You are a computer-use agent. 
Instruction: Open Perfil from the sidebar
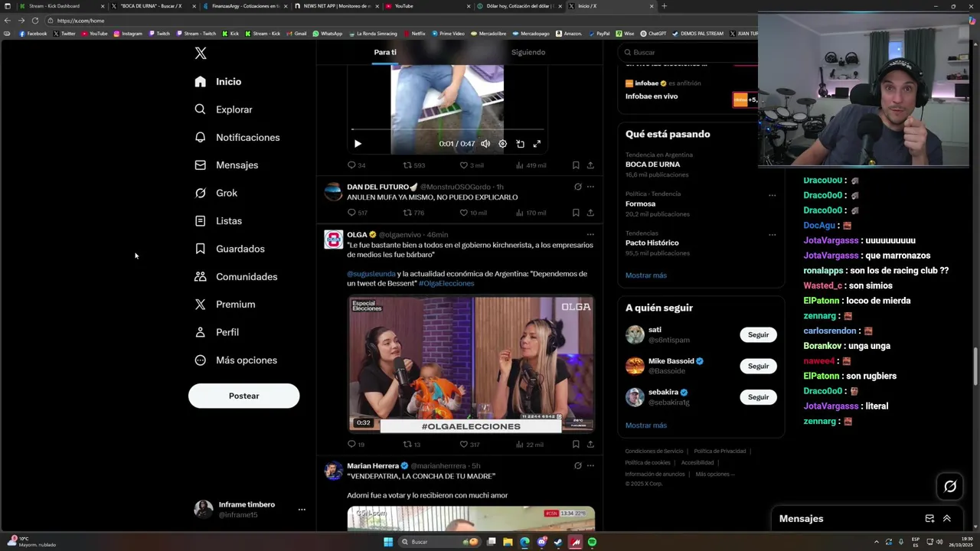pyautogui.click(x=217, y=332)
